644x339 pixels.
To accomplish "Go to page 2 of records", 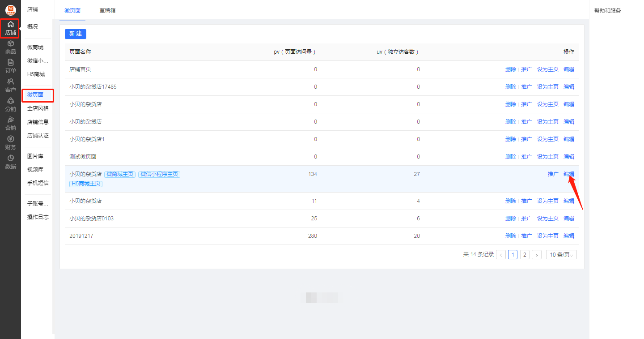I will pos(525,254).
